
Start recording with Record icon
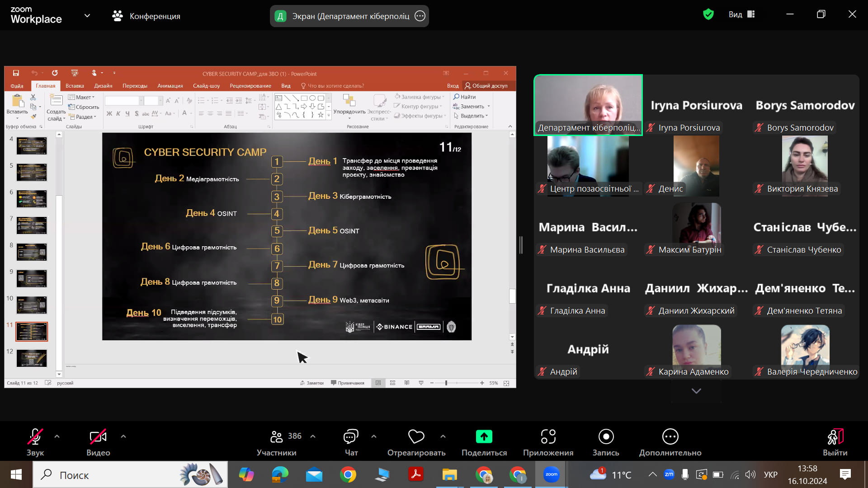point(606,436)
